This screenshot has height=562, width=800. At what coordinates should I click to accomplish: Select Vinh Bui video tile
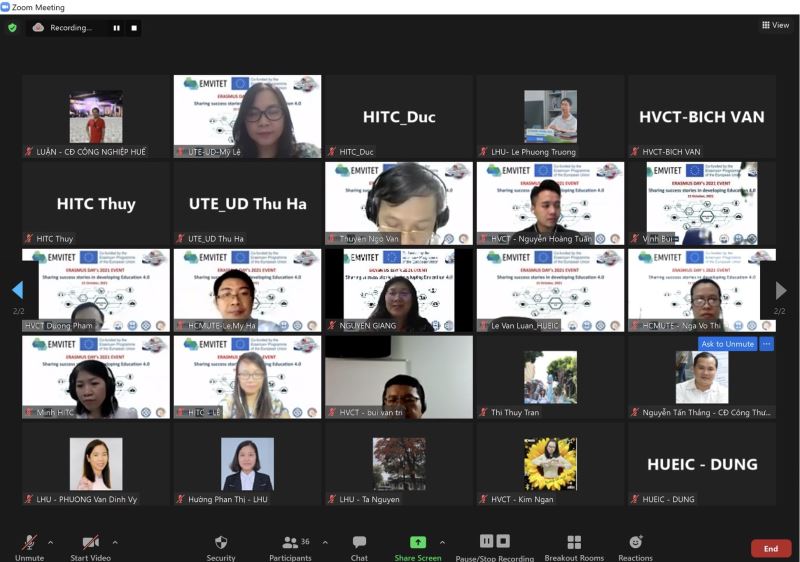coord(702,203)
